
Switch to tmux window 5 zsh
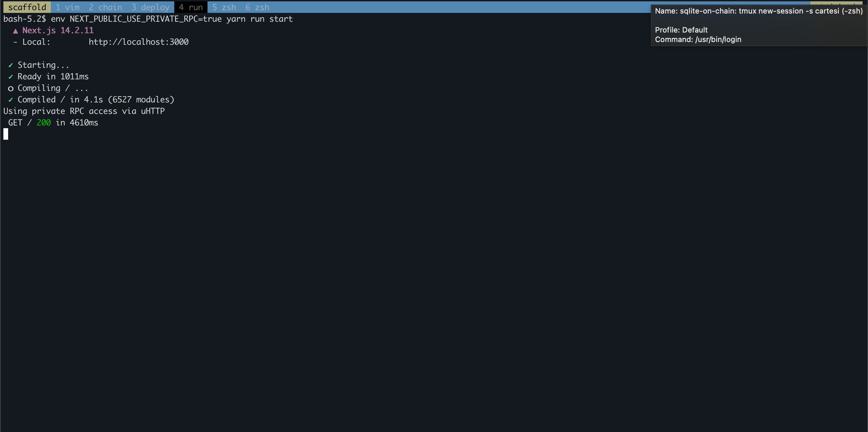[224, 7]
